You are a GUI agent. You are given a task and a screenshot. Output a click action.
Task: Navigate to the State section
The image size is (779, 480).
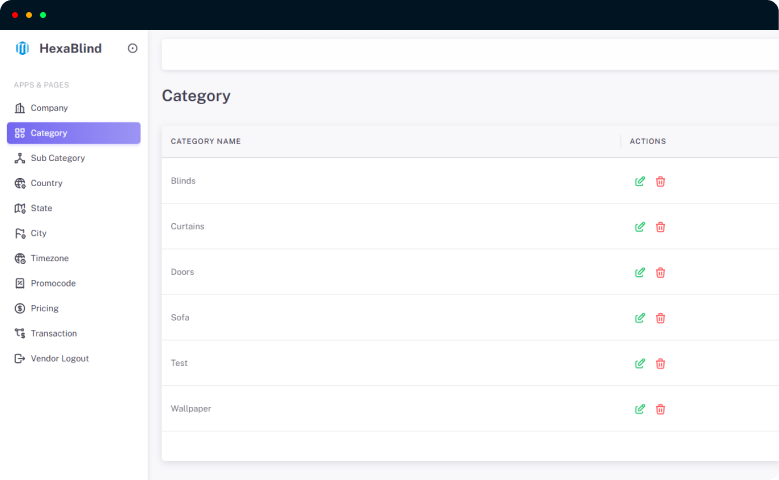pyautogui.click(x=41, y=208)
